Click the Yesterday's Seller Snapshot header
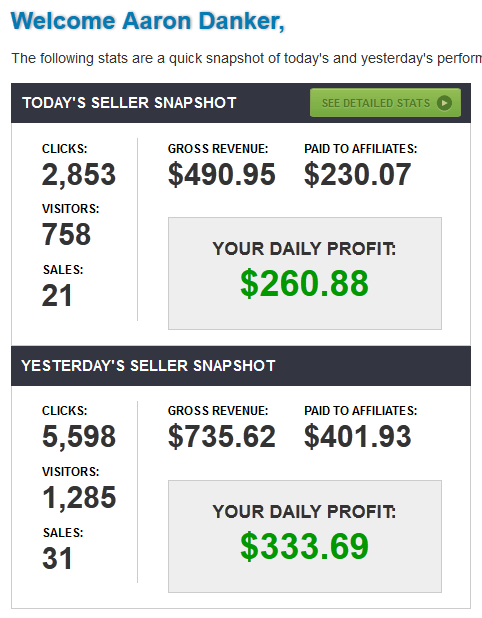Viewport: 482px width, 618px height. click(148, 366)
